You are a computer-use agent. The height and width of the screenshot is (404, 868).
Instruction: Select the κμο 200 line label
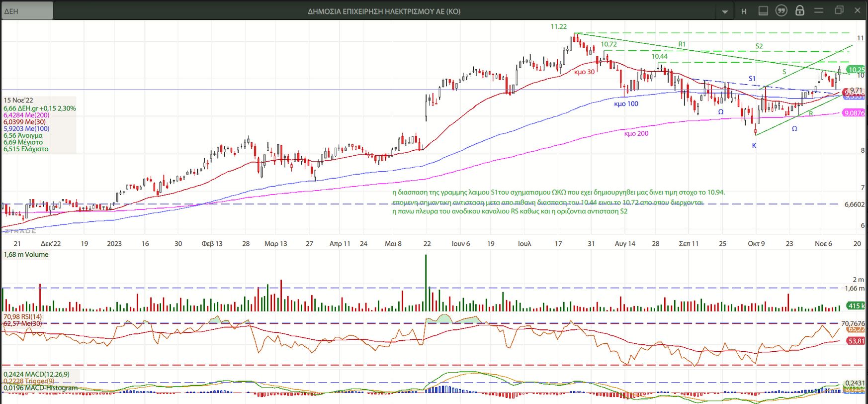(636, 133)
